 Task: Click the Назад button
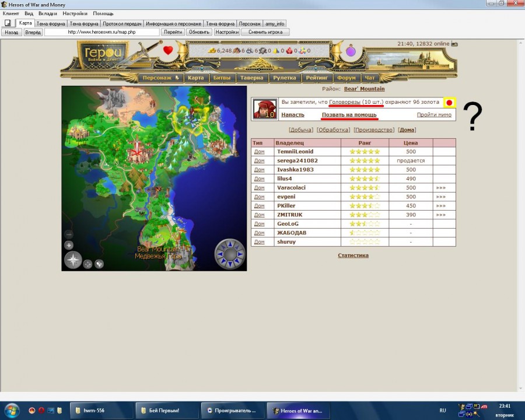[12, 32]
